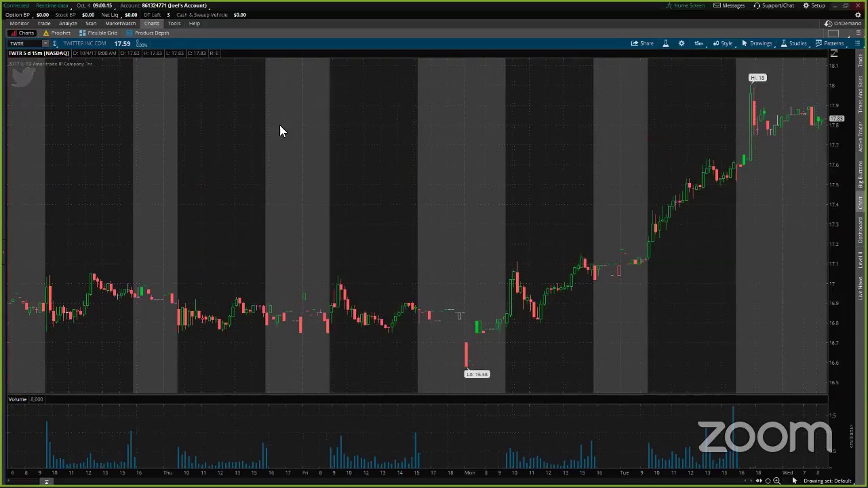Click the Realtime data indicator
The width and height of the screenshot is (868, 488).
coord(52,5)
